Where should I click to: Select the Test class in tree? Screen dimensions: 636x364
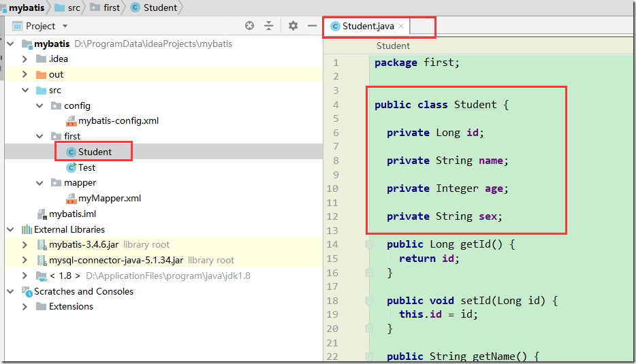tap(86, 167)
